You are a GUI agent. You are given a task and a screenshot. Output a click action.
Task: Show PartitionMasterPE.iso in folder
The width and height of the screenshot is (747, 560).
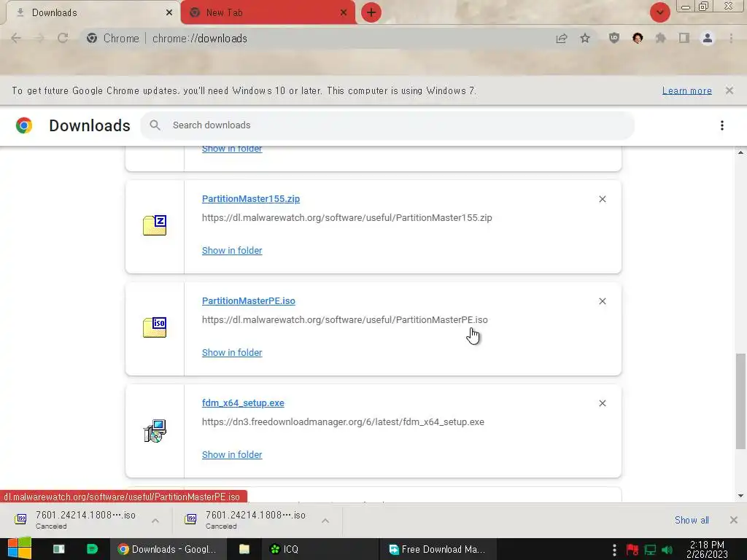[x=232, y=352]
